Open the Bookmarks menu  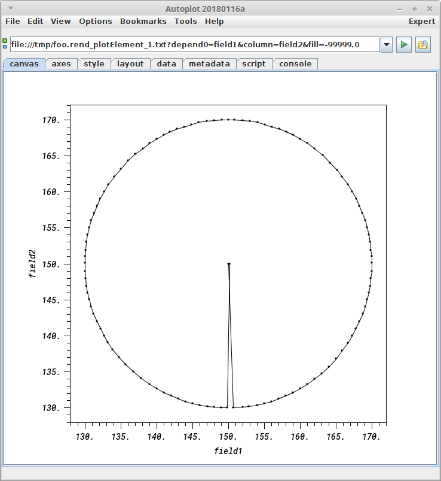point(143,21)
